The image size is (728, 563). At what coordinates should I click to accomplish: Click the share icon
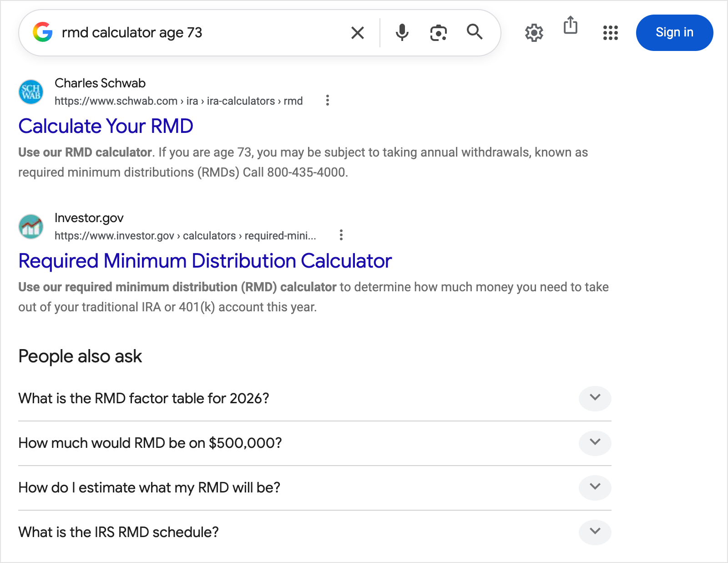pos(571,25)
